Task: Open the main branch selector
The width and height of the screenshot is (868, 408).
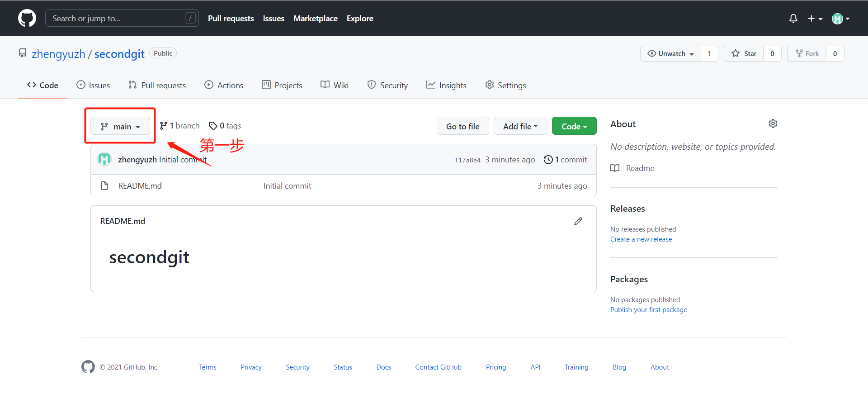Action: pyautogui.click(x=120, y=126)
